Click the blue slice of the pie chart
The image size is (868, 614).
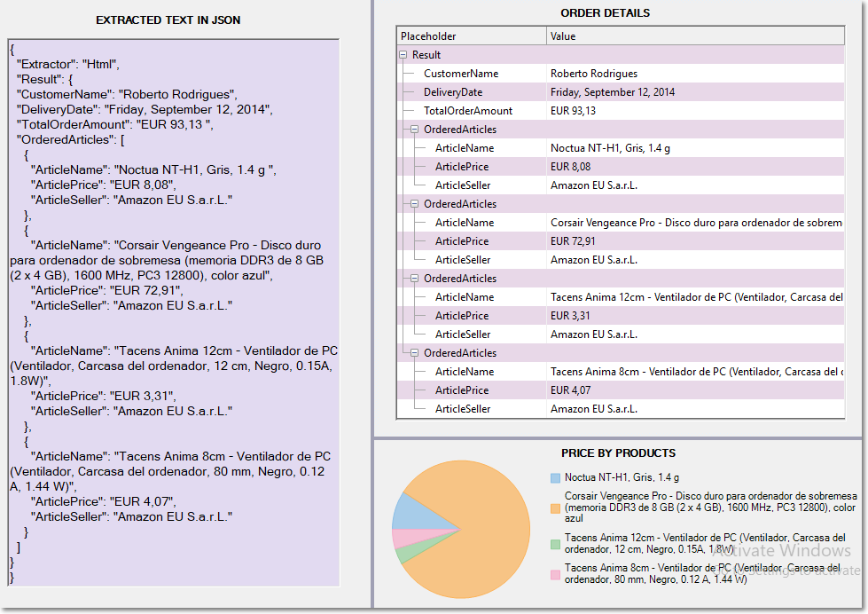pyautogui.click(x=406, y=512)
